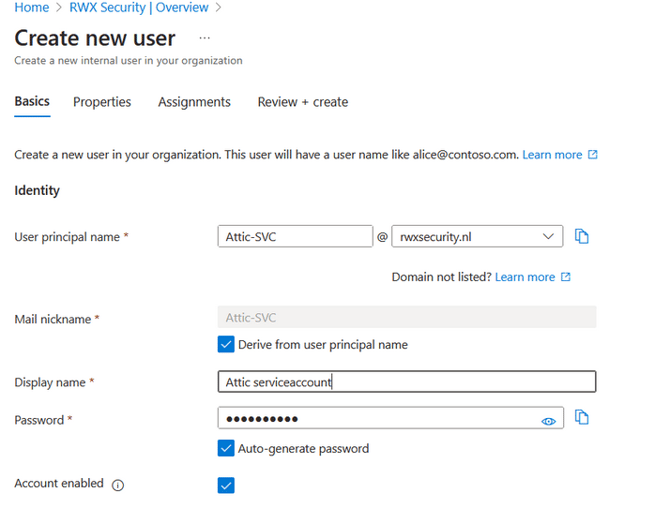Click Home in the breadcrumb
Image resolution: width=670 pixels, height=508 pixels.
click(32, 8)
